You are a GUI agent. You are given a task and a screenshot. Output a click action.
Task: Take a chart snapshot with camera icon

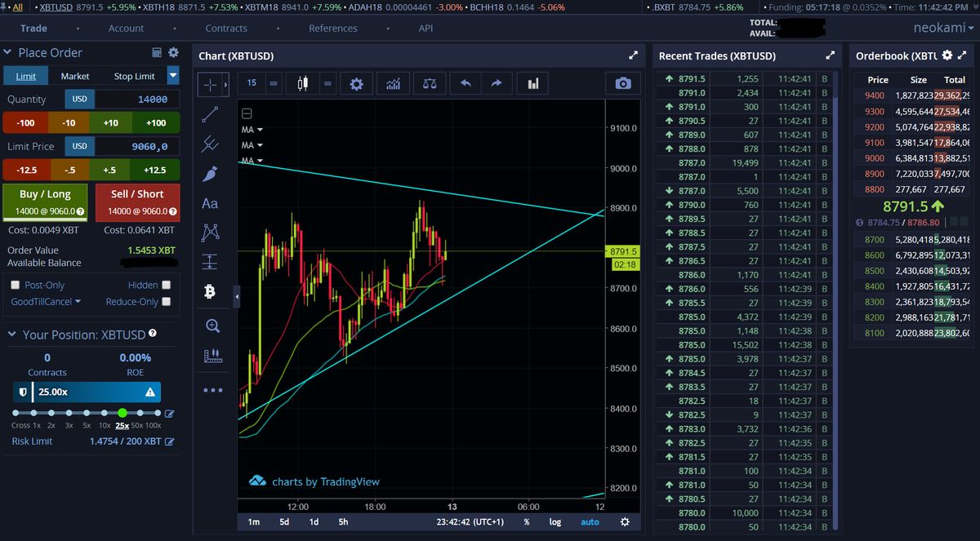pos(623,83)
